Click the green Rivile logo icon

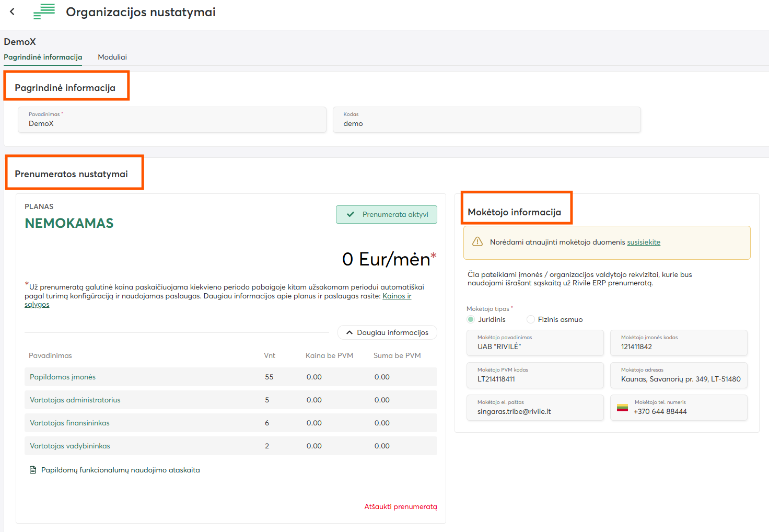44,11
